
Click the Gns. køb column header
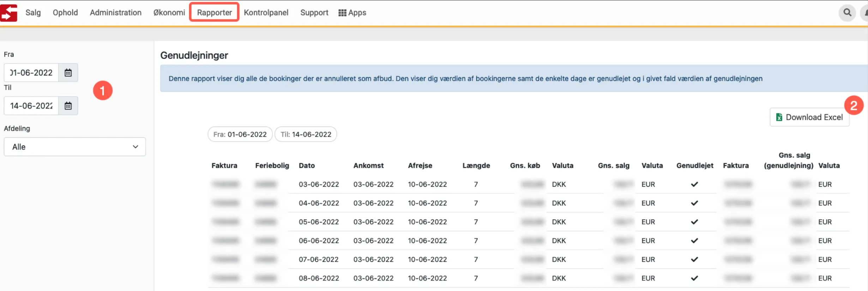coord(525,166)
